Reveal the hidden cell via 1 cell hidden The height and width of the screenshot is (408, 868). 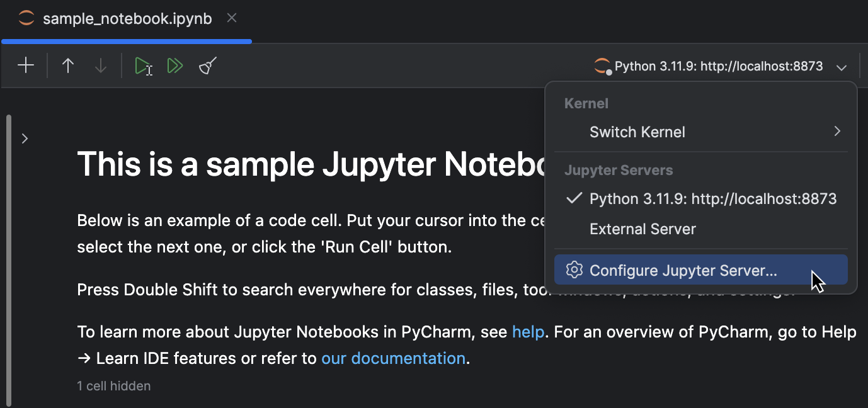(x=114, y=386)
